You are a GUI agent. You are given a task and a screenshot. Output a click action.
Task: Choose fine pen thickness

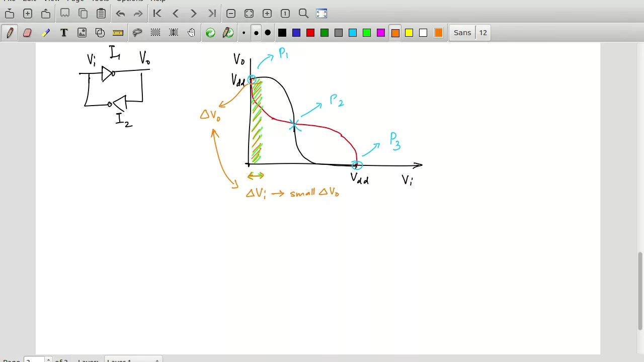[244, 33]
